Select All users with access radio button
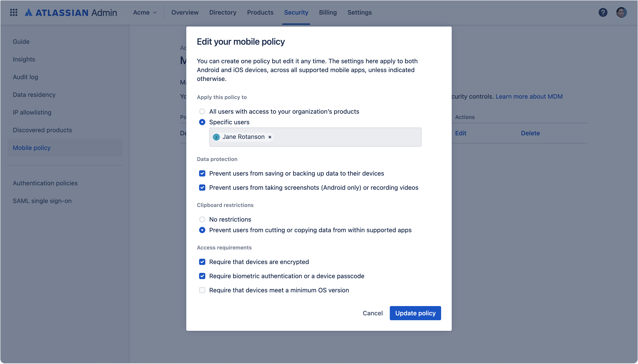Screen dimensions: 638x364 (202, 111)
